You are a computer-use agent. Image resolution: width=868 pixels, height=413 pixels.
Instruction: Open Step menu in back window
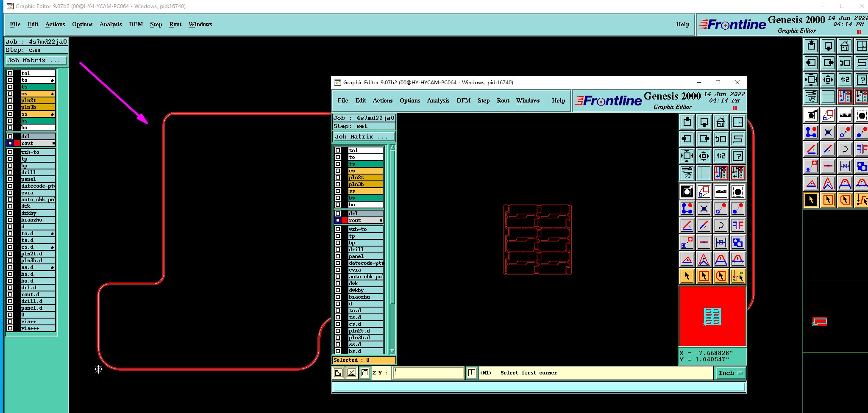pos(156,25)
